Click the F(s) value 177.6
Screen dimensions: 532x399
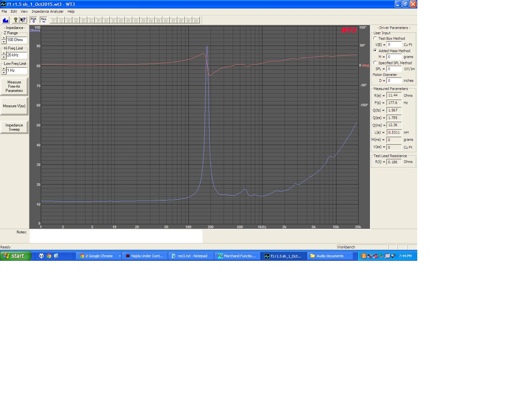click(394, 103)
